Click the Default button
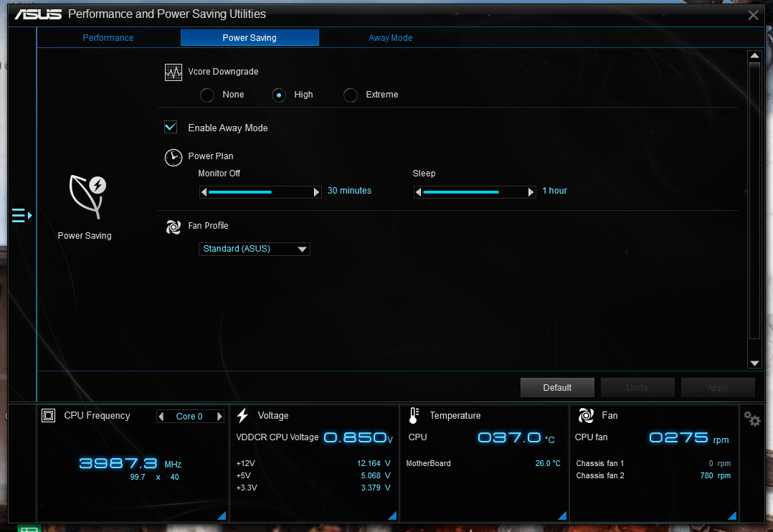 pyautogui.click(x=557, y=388)
